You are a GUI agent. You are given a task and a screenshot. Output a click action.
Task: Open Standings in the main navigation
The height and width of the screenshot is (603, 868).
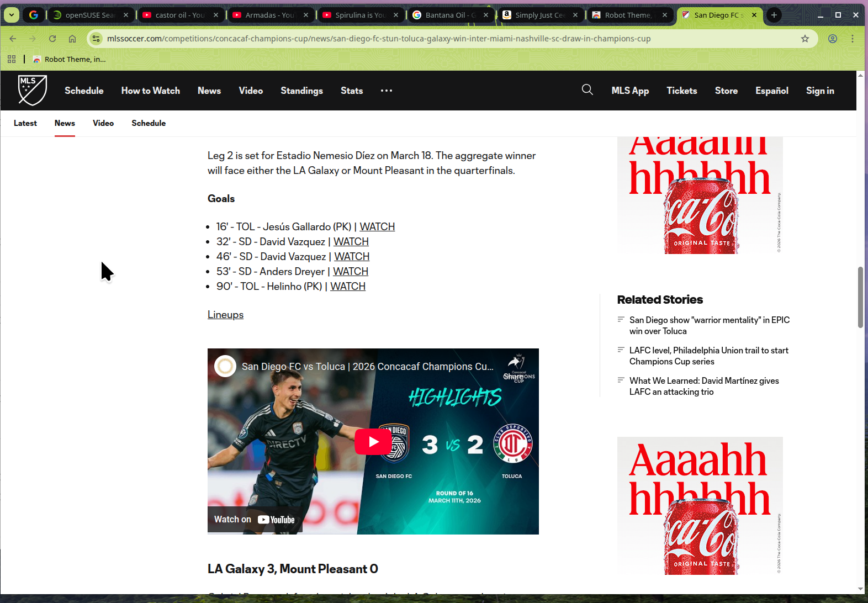click(x=301, y=91)
